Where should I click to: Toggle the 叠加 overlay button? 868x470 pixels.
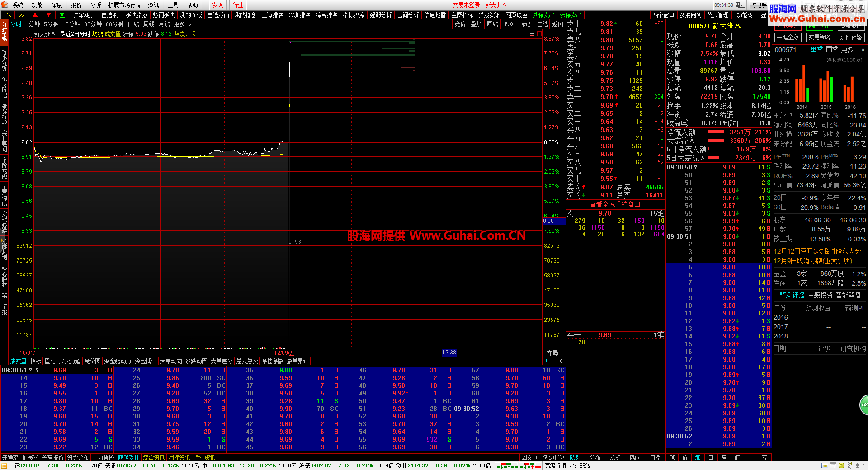(x=476, y=24)
